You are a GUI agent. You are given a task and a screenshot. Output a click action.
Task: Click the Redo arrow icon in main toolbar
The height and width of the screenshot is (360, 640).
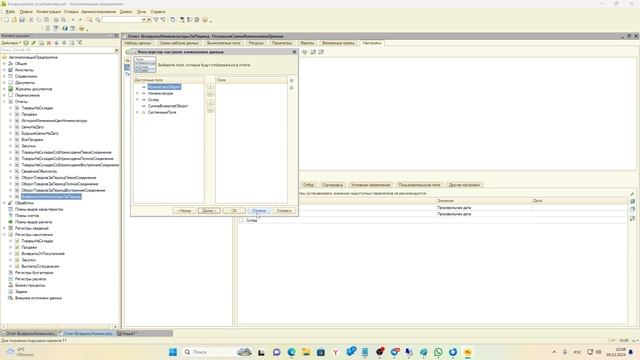tap(80, 20)
